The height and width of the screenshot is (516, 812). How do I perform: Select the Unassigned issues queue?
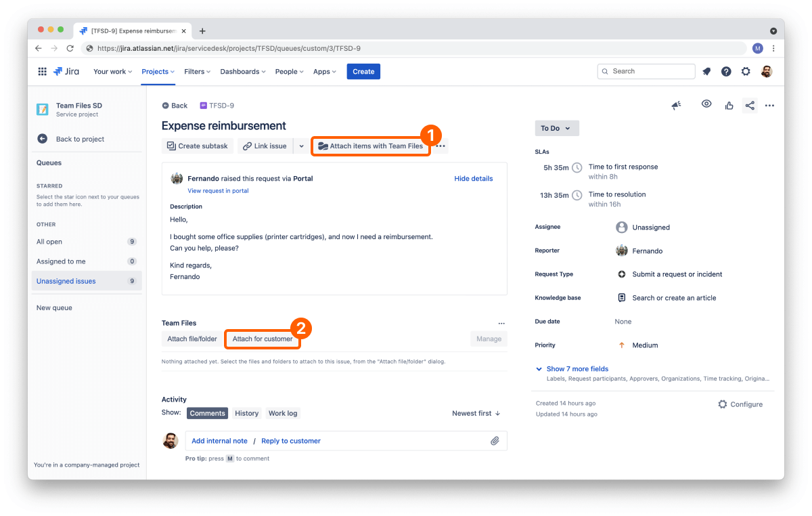pos(87,281)
